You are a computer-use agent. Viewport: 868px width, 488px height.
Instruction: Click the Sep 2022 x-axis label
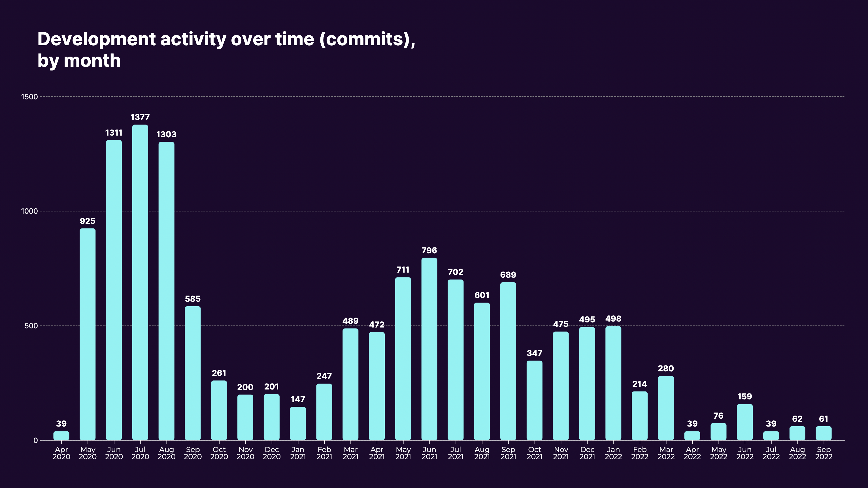click(x=823, y=453)
